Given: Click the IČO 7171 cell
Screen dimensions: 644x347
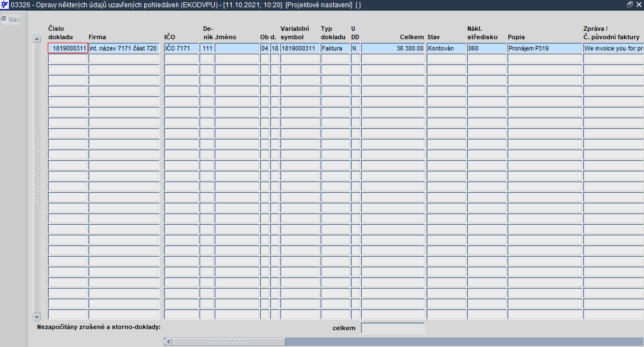Looking at the screenshot, I should pos(181,48).
